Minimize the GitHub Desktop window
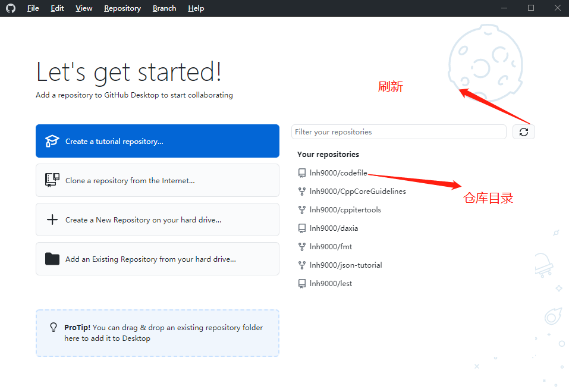 504,8
